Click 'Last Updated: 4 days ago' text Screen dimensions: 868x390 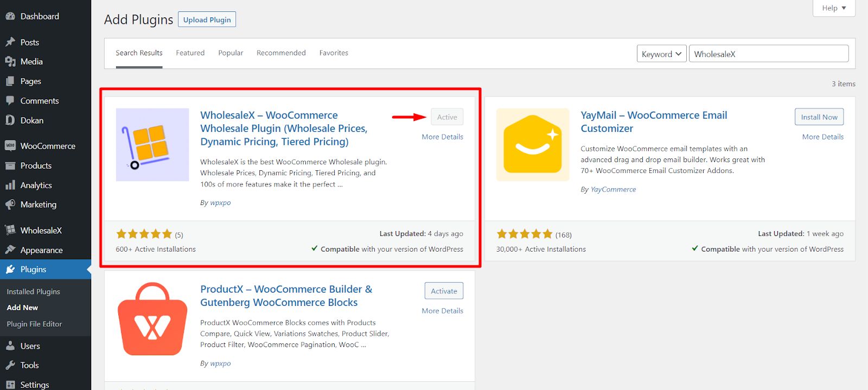point(421,234)
